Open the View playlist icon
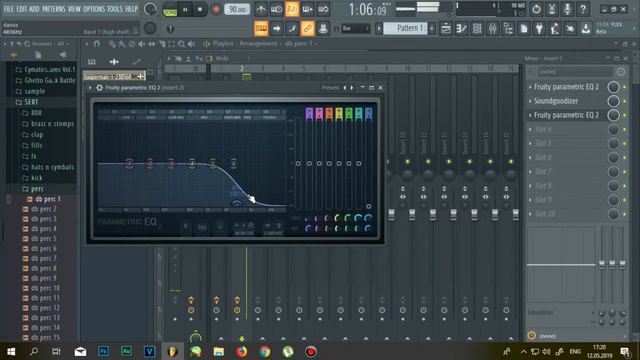 pyautogui.click(x=446, y=29)
